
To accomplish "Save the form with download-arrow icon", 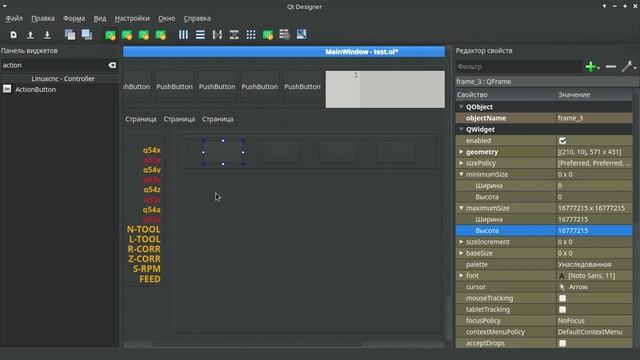I will 47,35.
